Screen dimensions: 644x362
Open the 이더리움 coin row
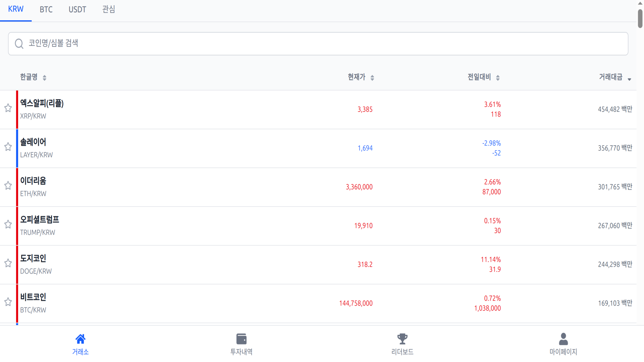318,187
